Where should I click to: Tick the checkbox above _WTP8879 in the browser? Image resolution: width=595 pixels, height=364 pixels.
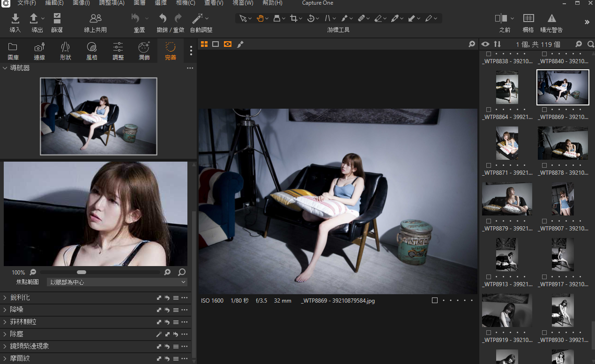(x=489, y=222)
